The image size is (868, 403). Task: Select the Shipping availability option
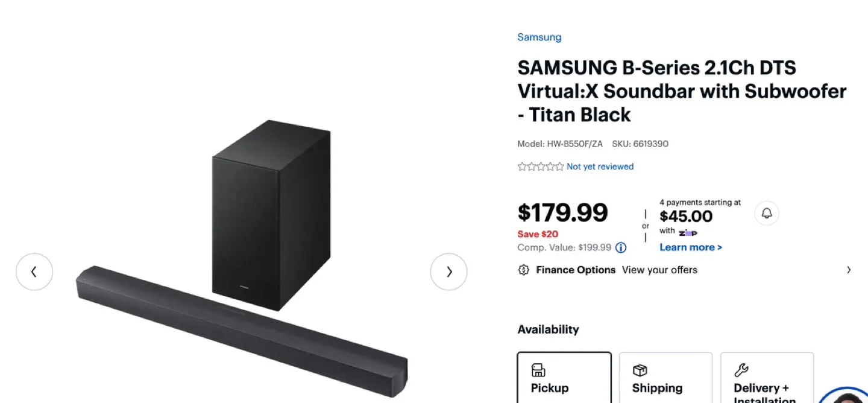(665, 378)
